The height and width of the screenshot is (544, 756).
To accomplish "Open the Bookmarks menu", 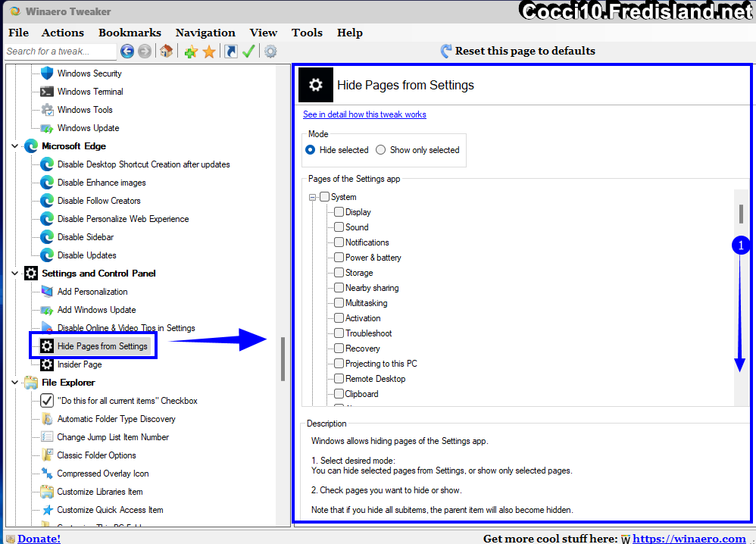I will [x=130, y=33].
